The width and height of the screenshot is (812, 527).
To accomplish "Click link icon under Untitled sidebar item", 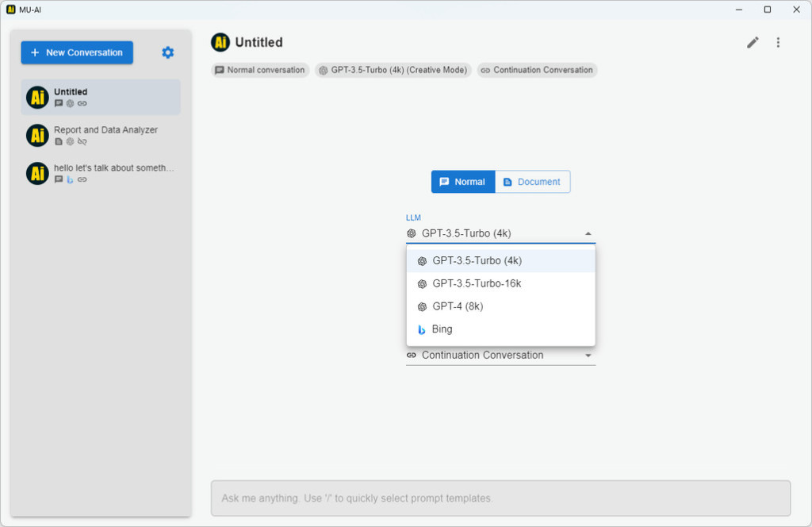I will pyautogui.click(x=82, y=104).
